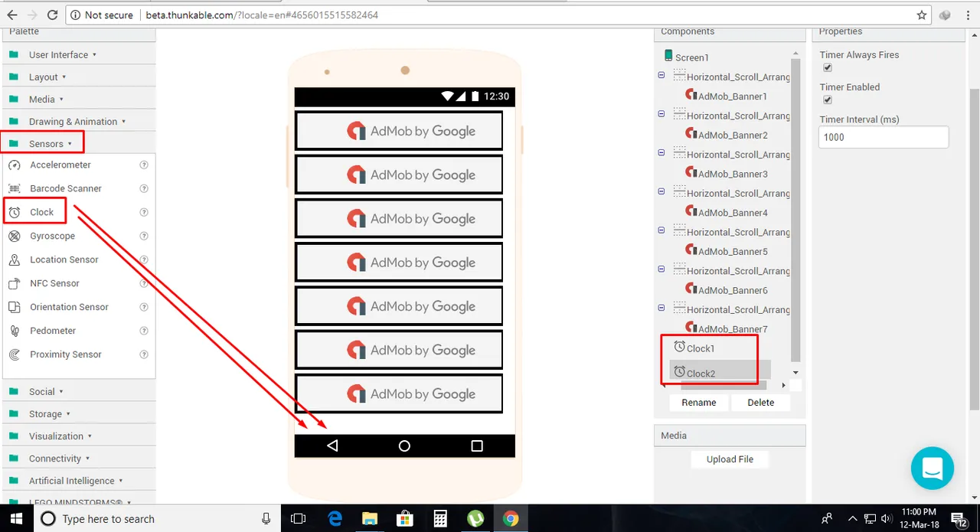This screenshot has width=980, height=532.
Task: Collapse arrangement containing AdMob_Banner1
Action: pos(661,75)
